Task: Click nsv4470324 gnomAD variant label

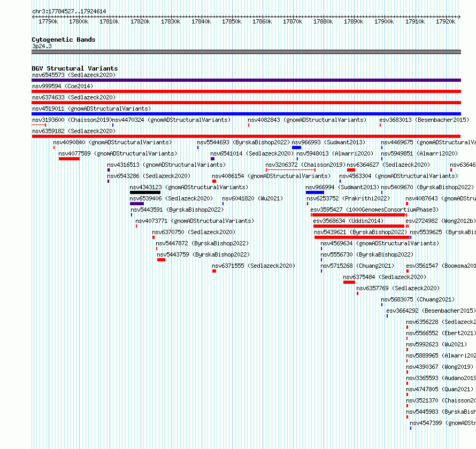Action: pyautogui.click(x=171, y=120)
